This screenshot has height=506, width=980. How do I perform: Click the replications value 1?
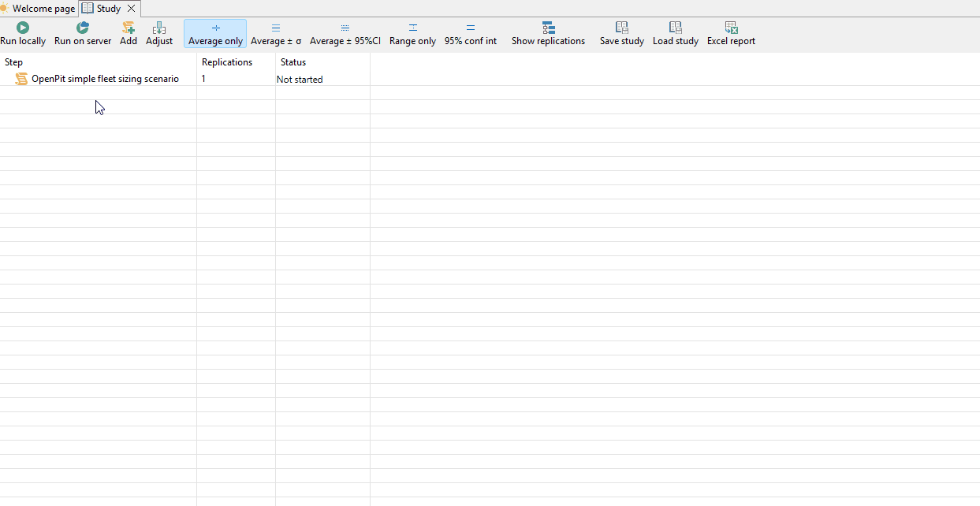pyautogui.click(x=203, y=79)
